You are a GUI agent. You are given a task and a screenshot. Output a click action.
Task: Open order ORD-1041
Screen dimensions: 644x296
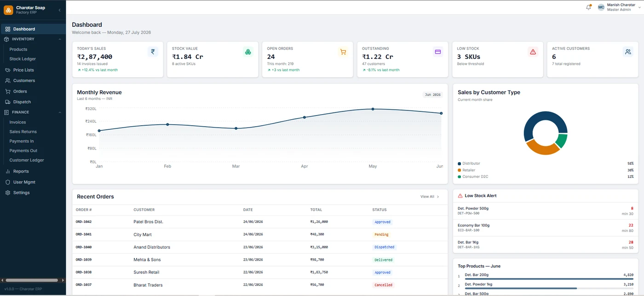[84, 234]
